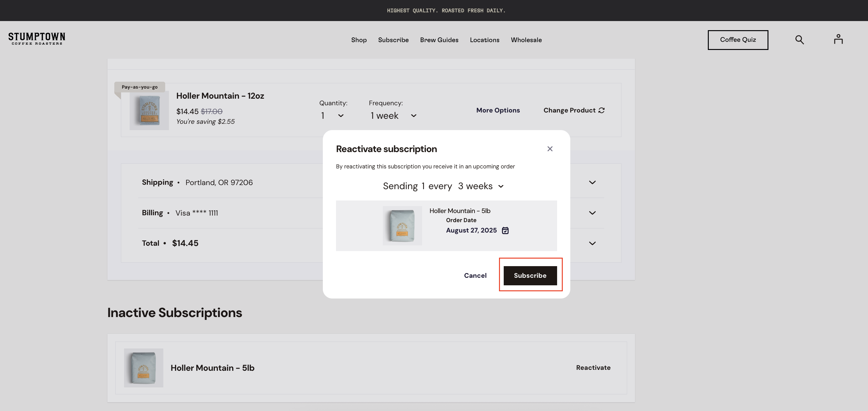Viewport: 868px width, 411px height.
Task: Click the Reactivate subscription heading
Action: pos(387,149)
